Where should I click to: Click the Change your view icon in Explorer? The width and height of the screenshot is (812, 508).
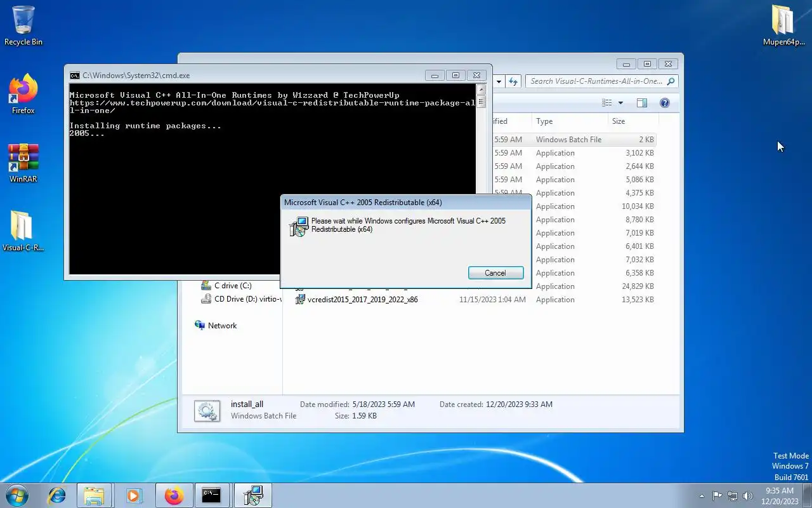pos(607,103)
